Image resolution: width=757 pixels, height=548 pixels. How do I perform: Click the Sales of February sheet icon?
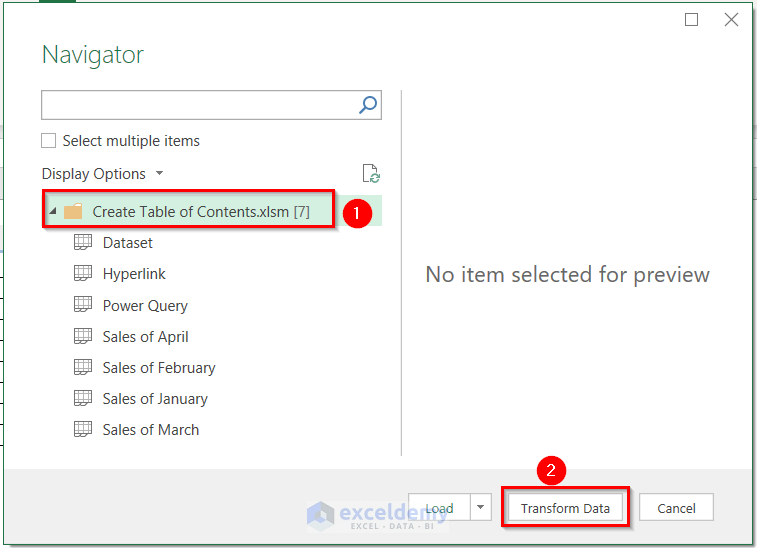[x=83, y=367]
